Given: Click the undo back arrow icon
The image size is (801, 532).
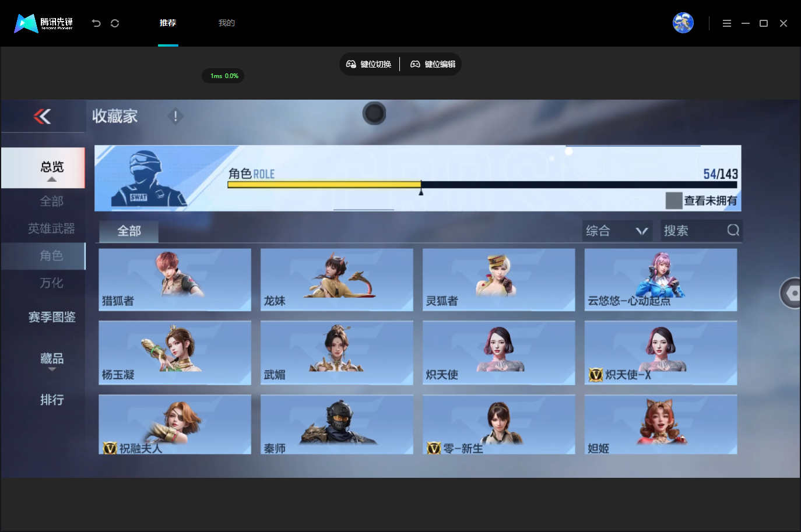Looking at the screenshot, I should 96,23.
